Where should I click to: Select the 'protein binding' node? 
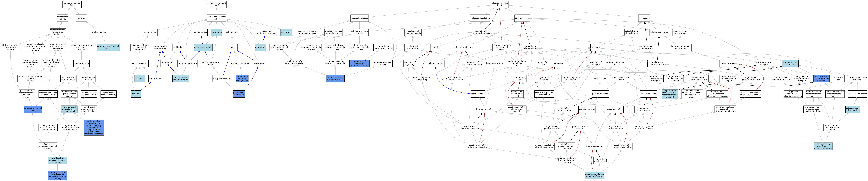click(x=99, y=32)
